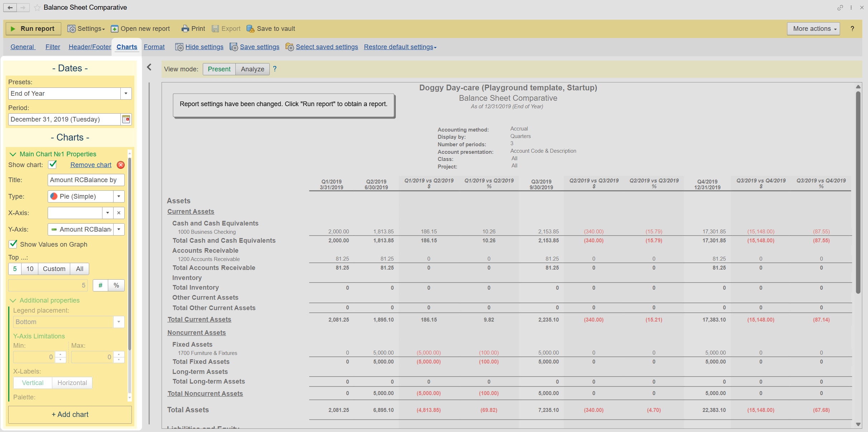Click the copy link icon at top right
The height and width of the screenshot is (432, 868).
click(840, 8)
